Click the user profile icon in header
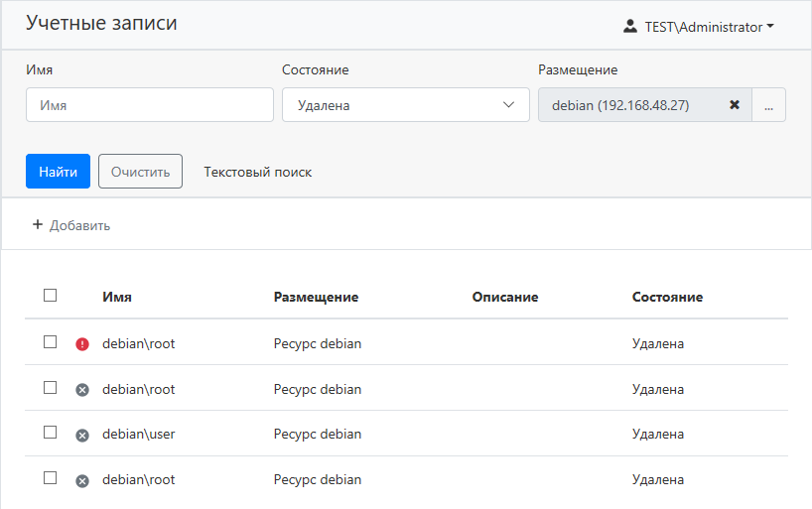 (x=630, y=27)
